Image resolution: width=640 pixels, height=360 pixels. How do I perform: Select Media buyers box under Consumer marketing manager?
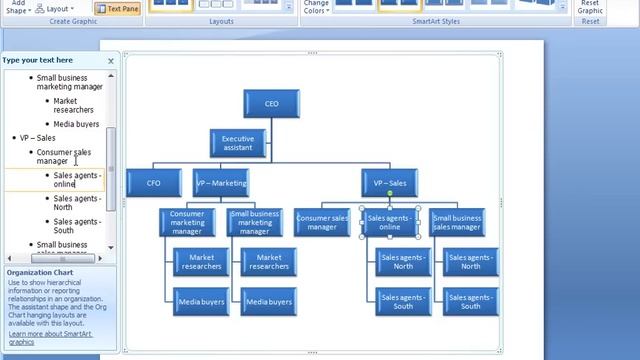coord(201,302)
